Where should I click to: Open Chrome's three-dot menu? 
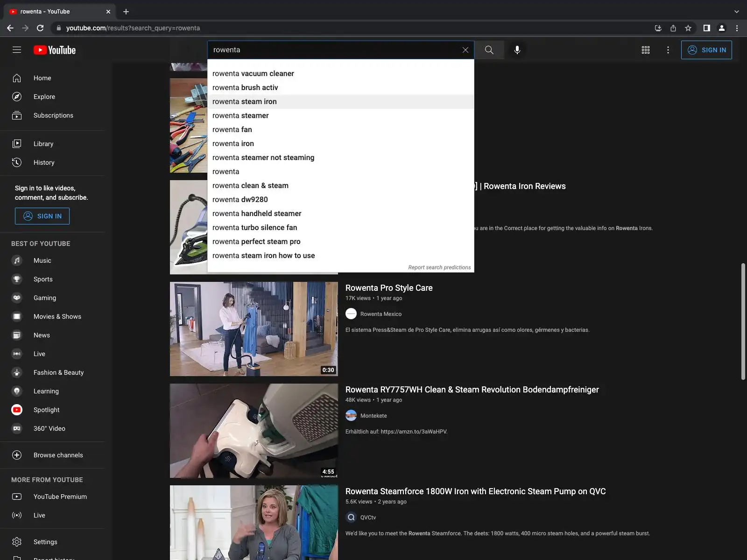[x=737, y=28]
